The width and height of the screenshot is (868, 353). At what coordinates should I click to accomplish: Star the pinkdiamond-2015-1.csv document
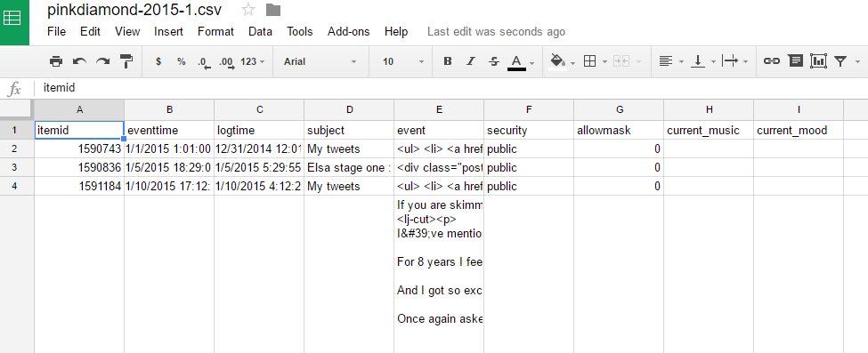pyautogui.click(x=248, y=10)
